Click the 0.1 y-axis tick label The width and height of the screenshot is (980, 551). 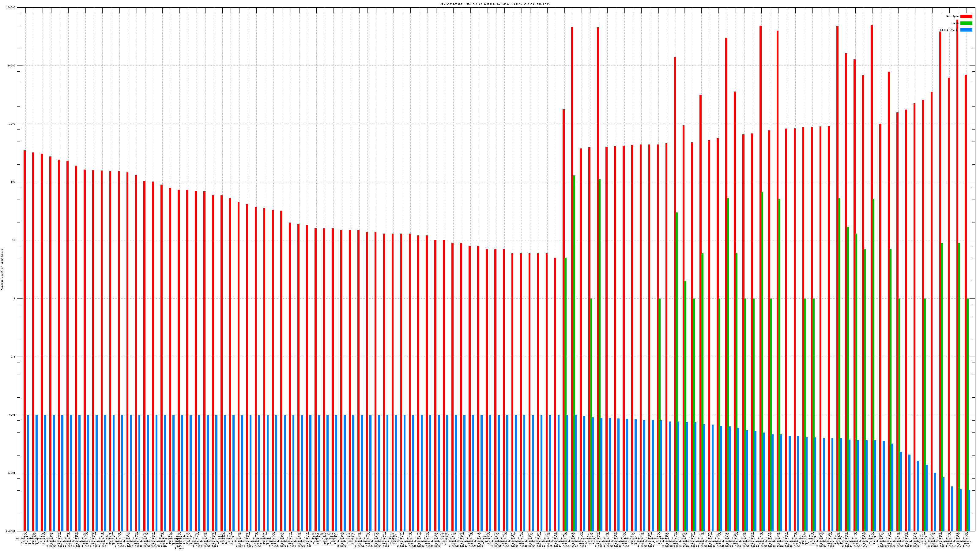[x=13, y=357]
